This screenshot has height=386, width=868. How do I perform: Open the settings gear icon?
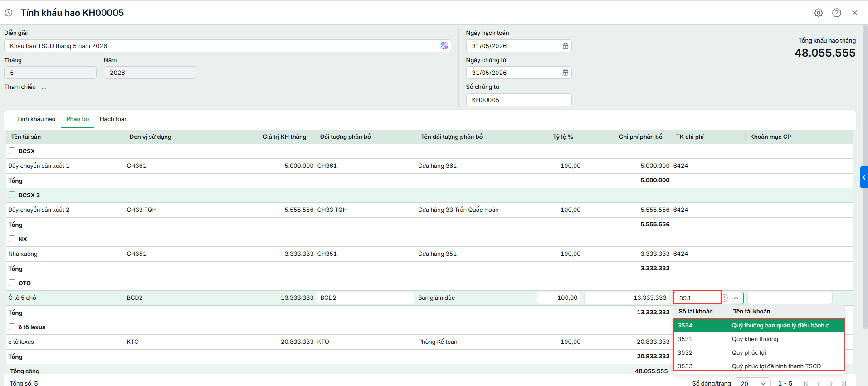(x=819, y=13)
